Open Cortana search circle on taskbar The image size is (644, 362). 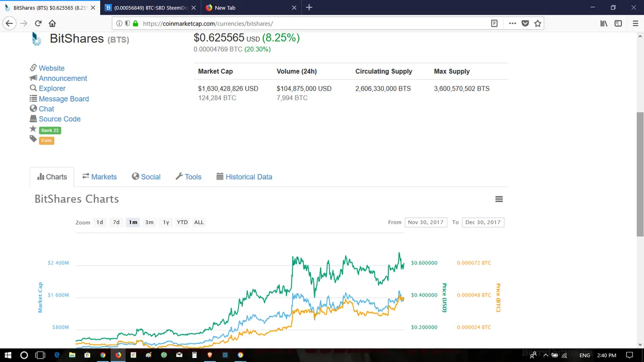[24, 355]
